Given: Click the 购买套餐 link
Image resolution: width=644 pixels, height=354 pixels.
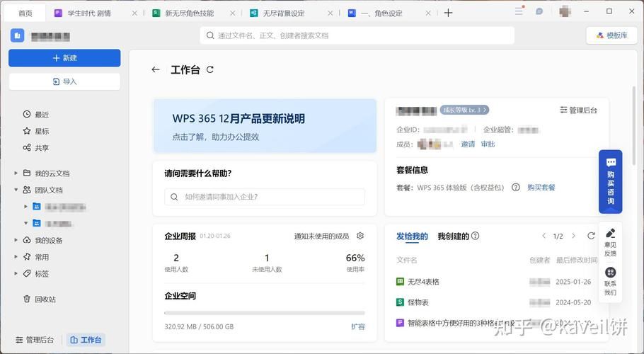Looking at the screenshot, I should (541, 188).
